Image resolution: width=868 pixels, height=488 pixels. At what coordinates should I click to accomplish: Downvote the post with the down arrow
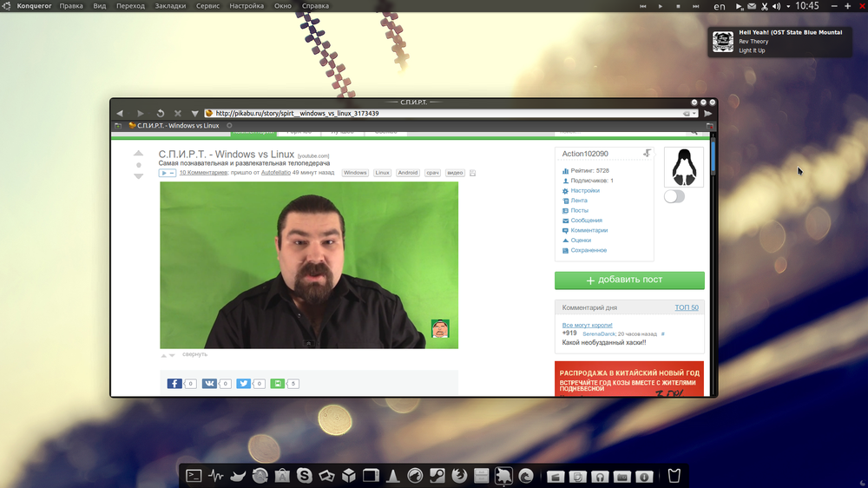pos(138,176)
